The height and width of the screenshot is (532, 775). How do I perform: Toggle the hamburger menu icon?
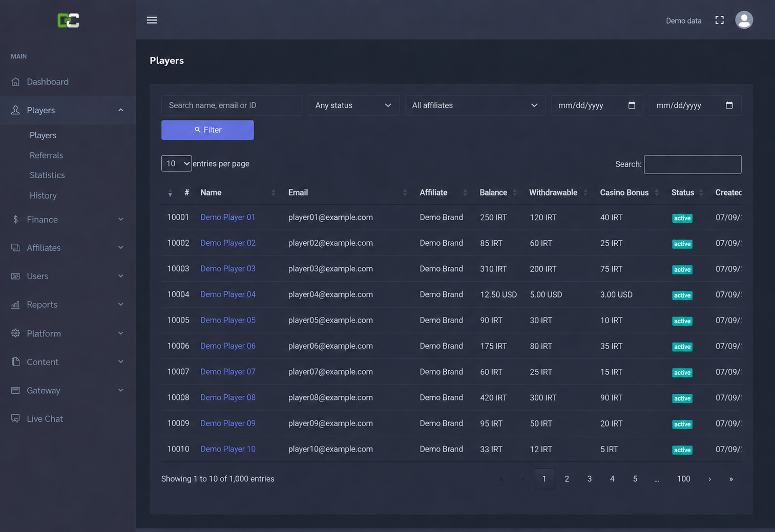click(x=152, y=20)
